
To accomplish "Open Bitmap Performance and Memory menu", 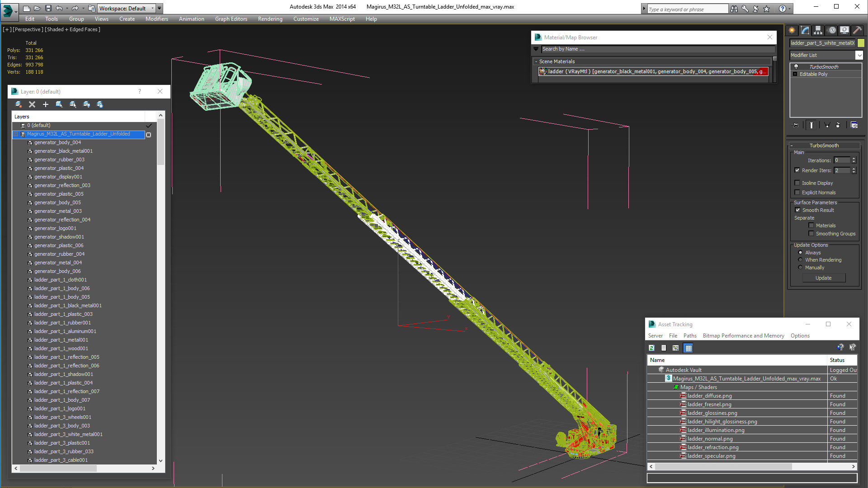I will (x=743, y=336).
